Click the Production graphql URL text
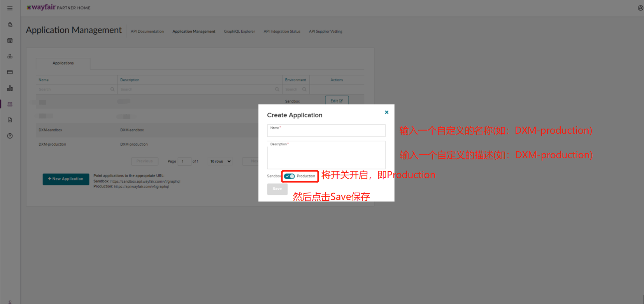The width and height of the screenshot is (644, 304). click(141, 187)
